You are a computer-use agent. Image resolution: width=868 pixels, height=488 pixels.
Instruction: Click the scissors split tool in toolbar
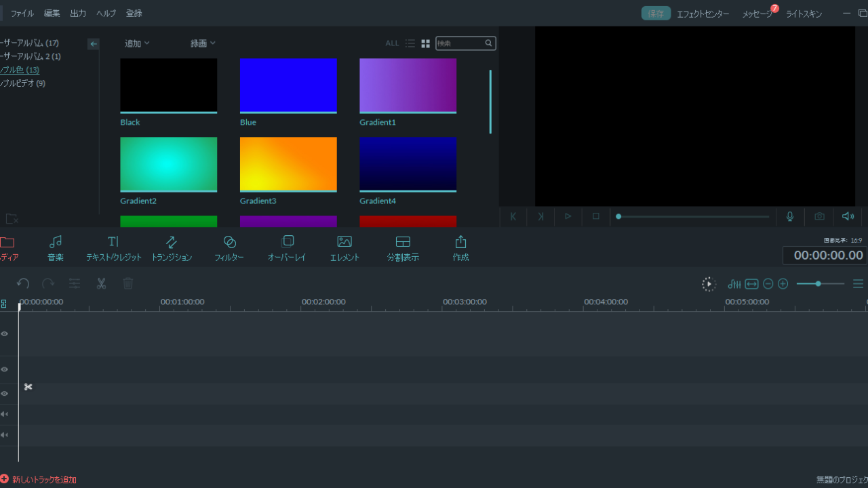[101, 284]
